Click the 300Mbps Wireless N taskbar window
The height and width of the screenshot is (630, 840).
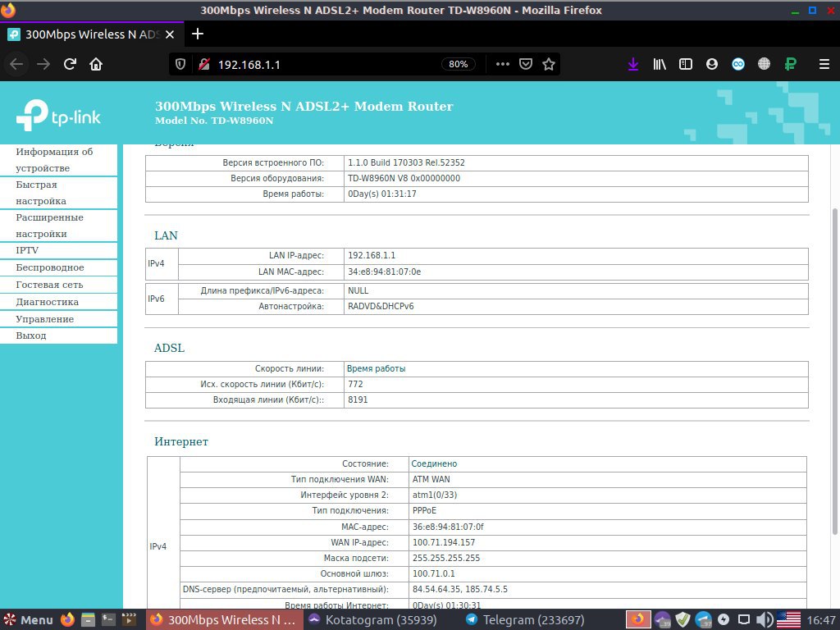click(225, 620)
